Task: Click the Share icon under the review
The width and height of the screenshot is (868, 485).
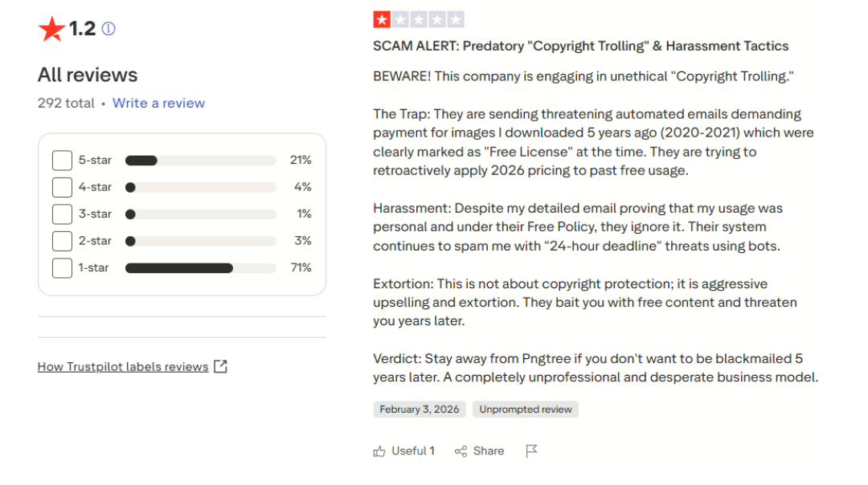Action: [x=461, y=451]
